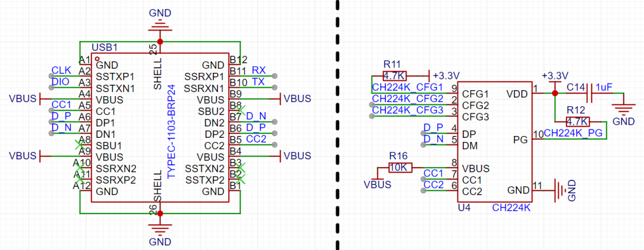Click the D_P net label at CH224K pin 4

(434, 127)
